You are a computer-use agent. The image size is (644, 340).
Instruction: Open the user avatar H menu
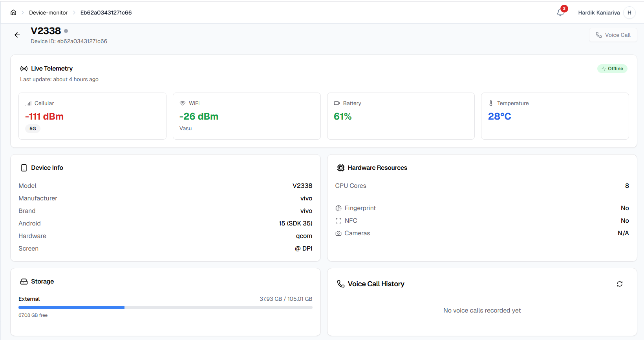629,13
